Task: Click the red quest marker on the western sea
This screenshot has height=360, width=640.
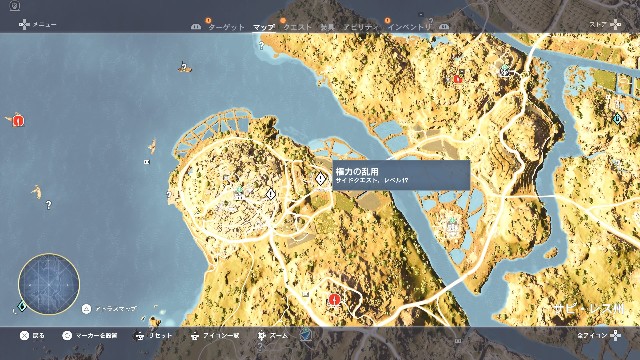Action: pos(18,121)
